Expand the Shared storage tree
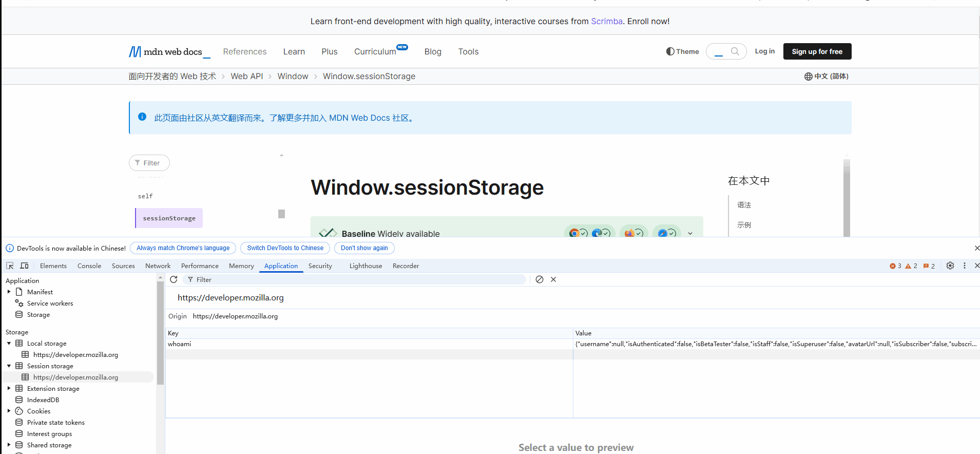This screenshot has width=980, height=454. pyautogui.click(x=9, y=445)
